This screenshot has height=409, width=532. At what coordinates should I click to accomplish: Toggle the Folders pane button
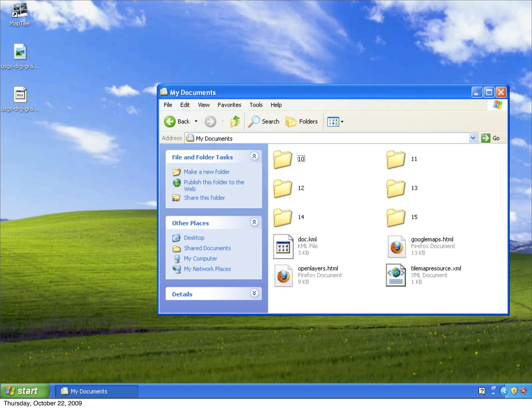tap(302, 121)
